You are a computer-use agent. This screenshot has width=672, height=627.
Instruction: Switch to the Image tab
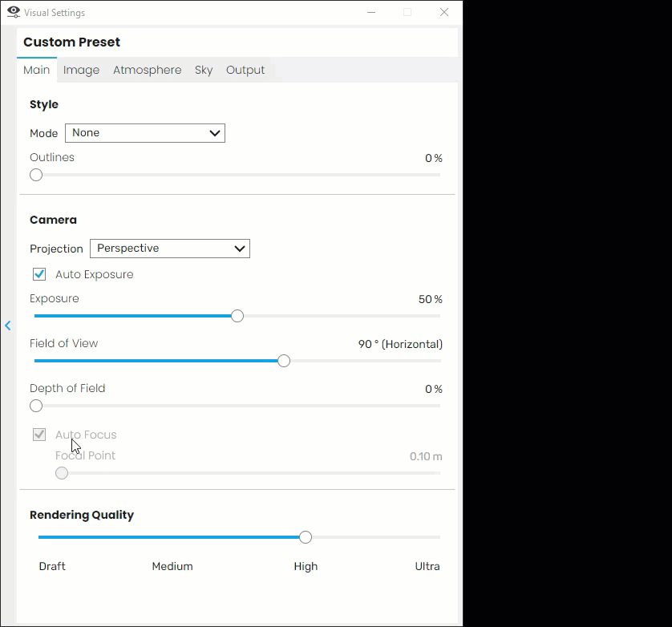tap(82, 70)
